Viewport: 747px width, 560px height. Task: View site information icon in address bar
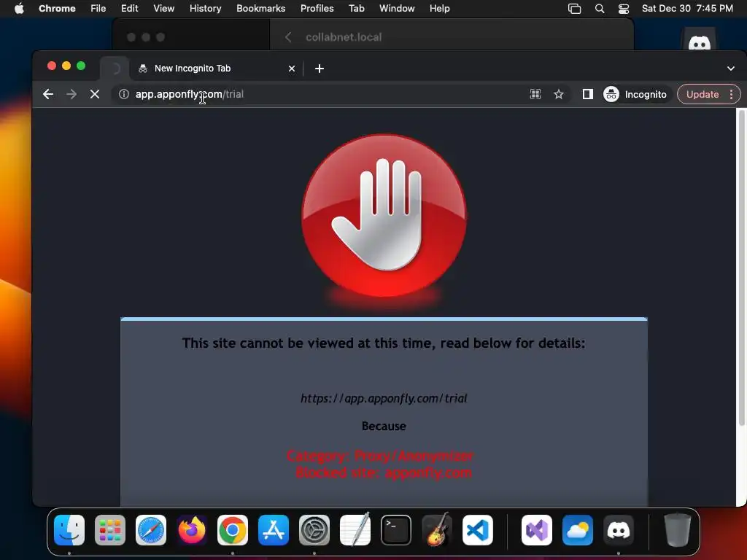click(124, 94)
